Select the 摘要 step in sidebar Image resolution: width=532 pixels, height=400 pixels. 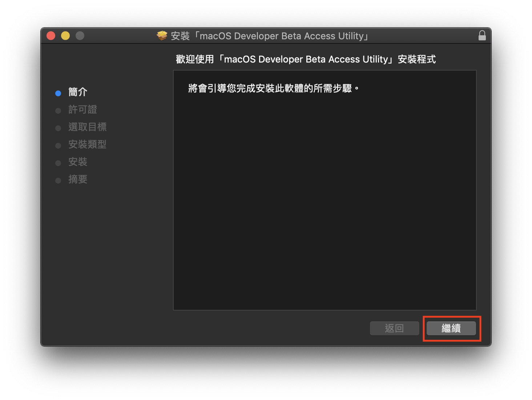click(x=78, y=179)
